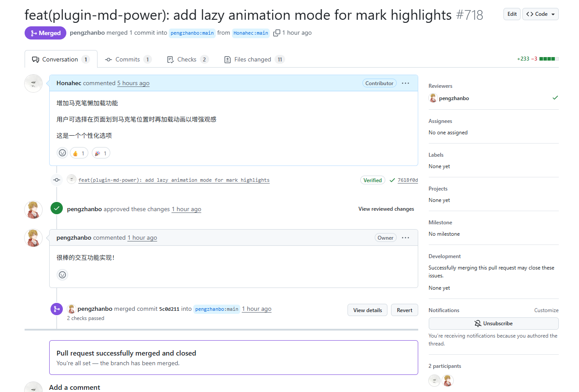Toggle thumbs up reaction
Screen dimensions: 579x392
tap(79, 153)
